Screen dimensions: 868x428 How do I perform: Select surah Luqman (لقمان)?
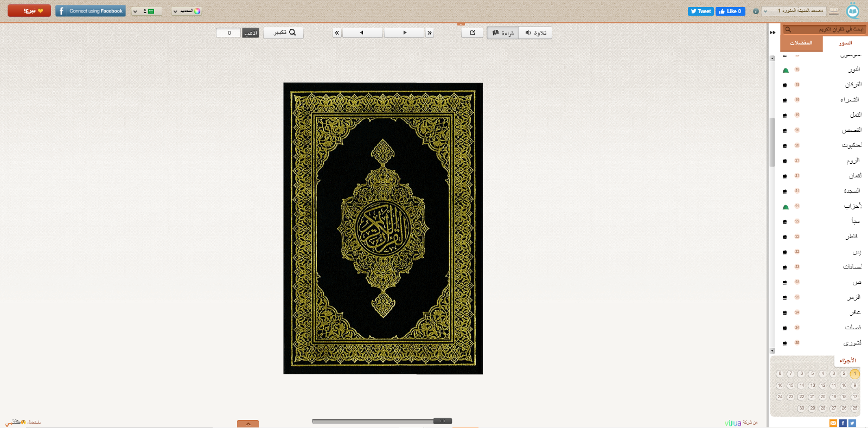pos(855,176)
